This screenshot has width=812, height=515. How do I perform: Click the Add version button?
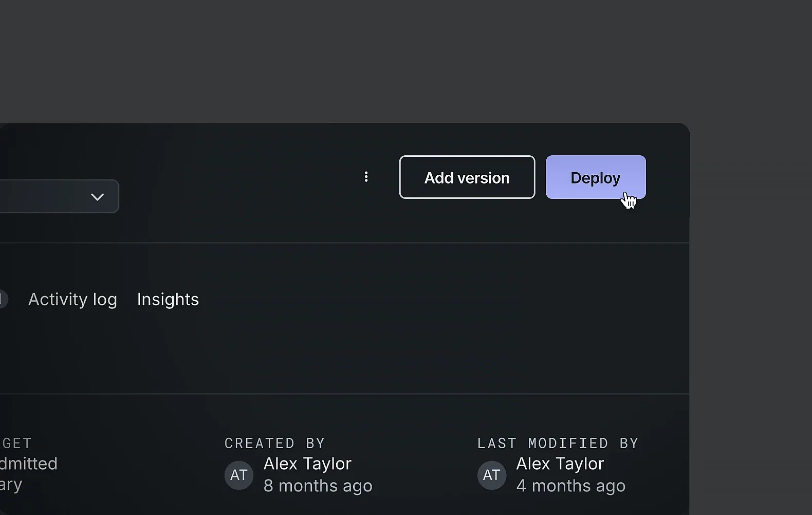(x=467, y=177)
